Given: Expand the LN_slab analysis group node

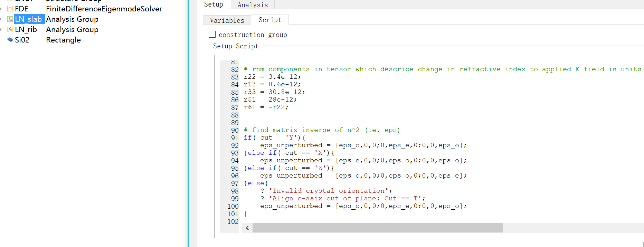Looking at the screenshot, I should 1,19.
